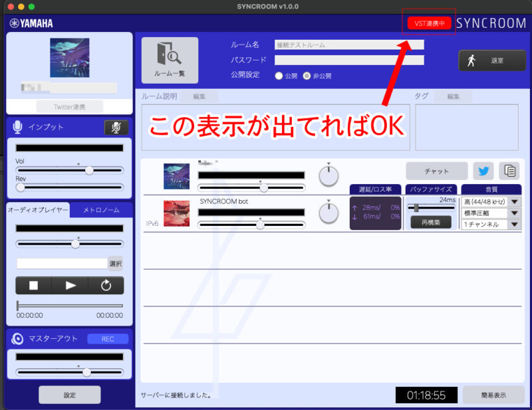Click the master out speaker icon
Image resolution: width=532 pixels, height=410 pixels.
(x=17, y=338)
